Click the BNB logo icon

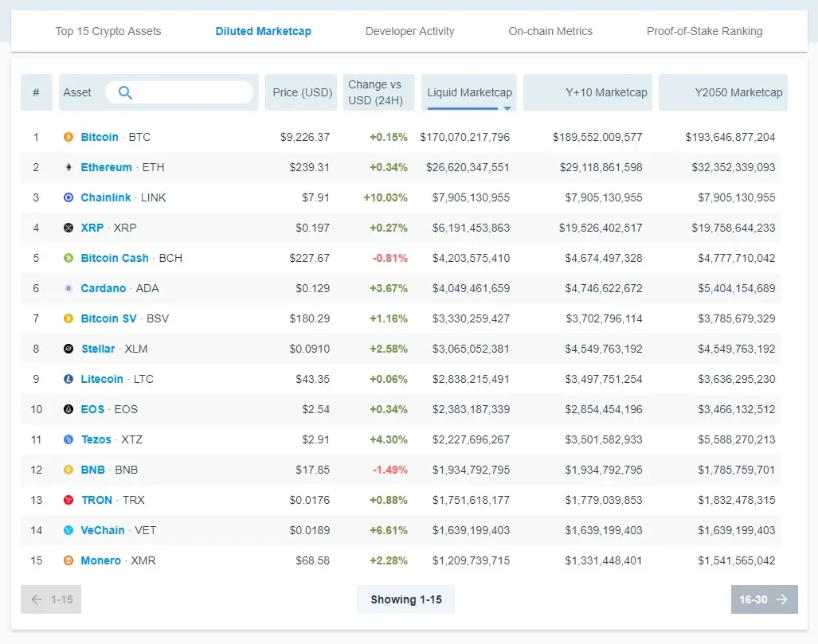(x=68, y=470)
